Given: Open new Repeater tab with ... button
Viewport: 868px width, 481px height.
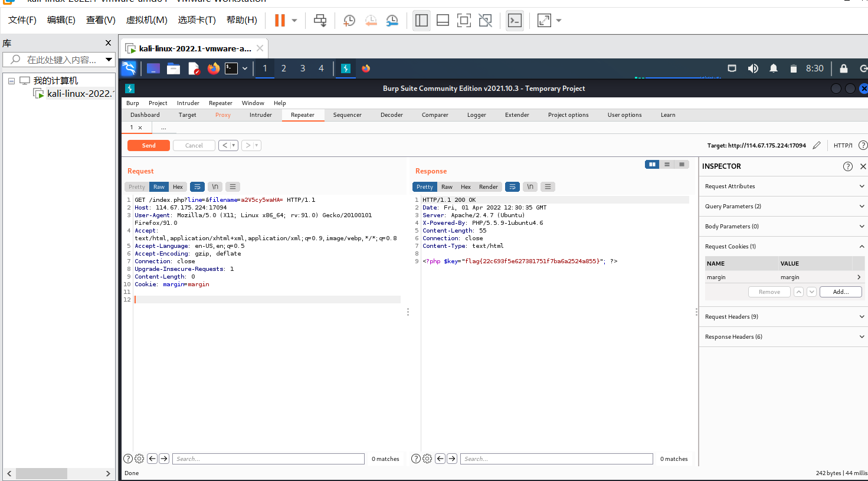Looking at the screenshot, I should (163, 127).
